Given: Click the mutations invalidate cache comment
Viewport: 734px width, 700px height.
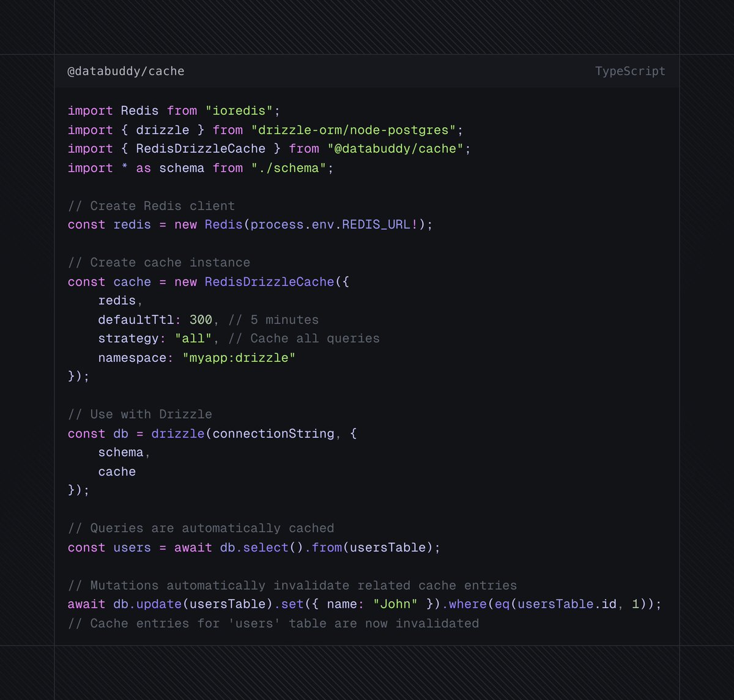Looking at the screenshot, I should 292,585.
